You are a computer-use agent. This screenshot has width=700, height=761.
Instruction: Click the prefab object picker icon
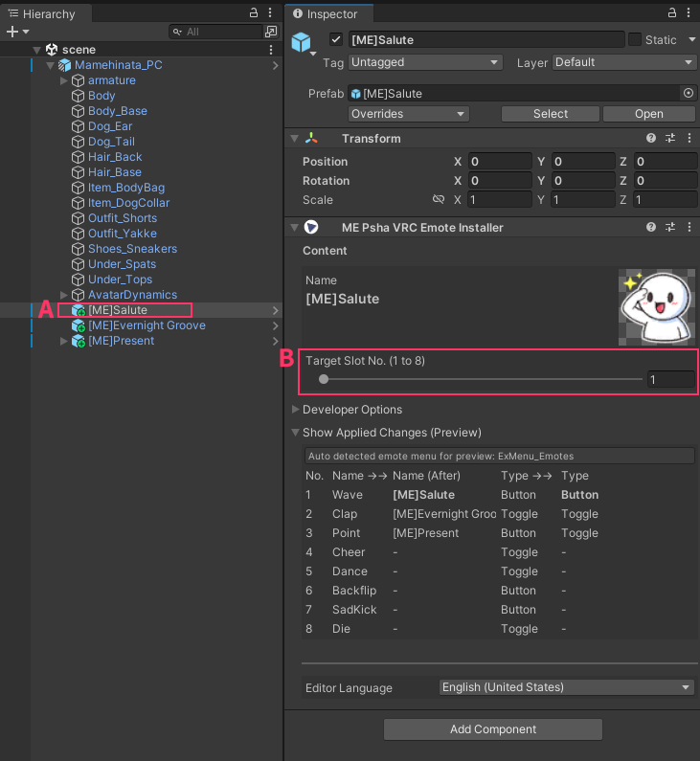pos(688,94)
